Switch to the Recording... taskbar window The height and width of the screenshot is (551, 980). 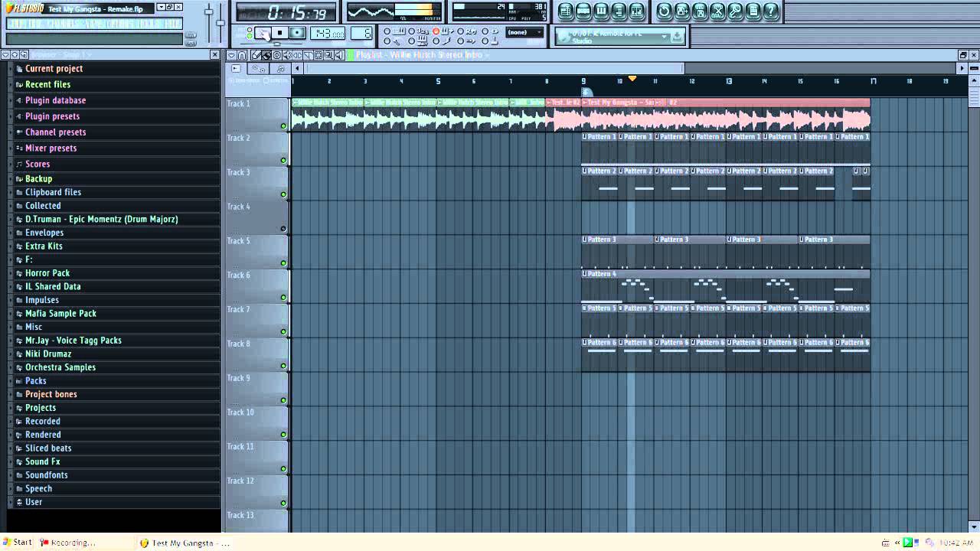pos(69,543)
